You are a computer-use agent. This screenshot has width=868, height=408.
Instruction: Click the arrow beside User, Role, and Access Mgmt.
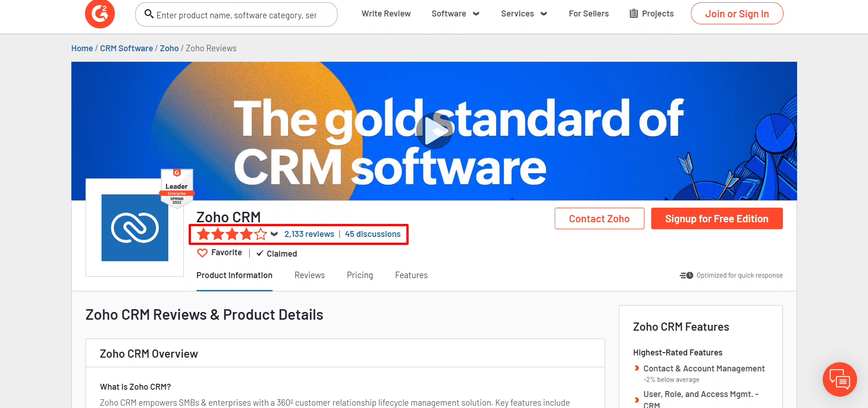click(637, 400)
